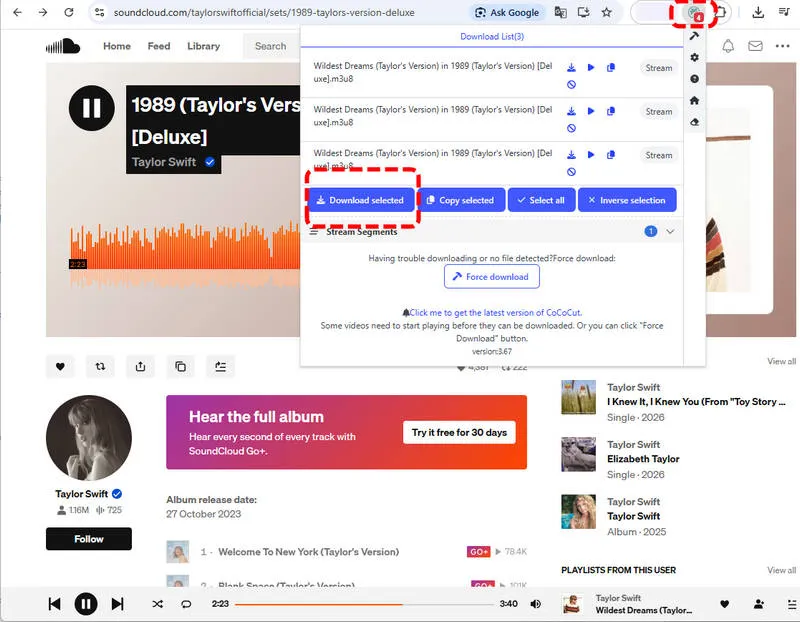Open the browser downloads icon
This screenshot has width=800, height=622.
point(758,12)
